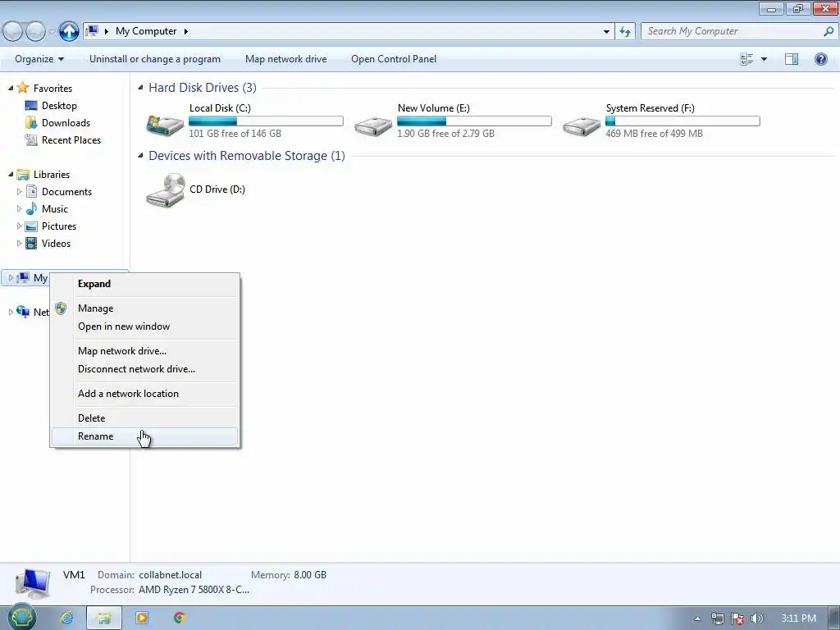Expand the Pictures library node

[x=20, y=226]
